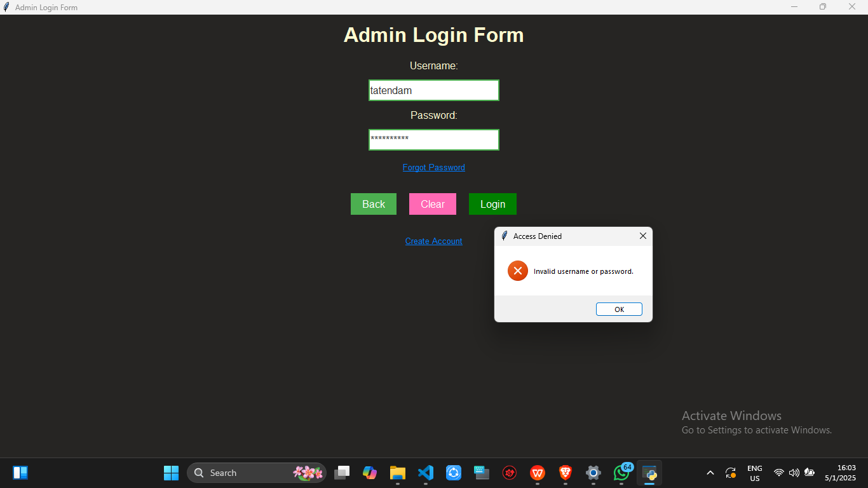This screenshot has height=488, width=868.
Task: Click the pink Clear button
Action: point(433,204)
